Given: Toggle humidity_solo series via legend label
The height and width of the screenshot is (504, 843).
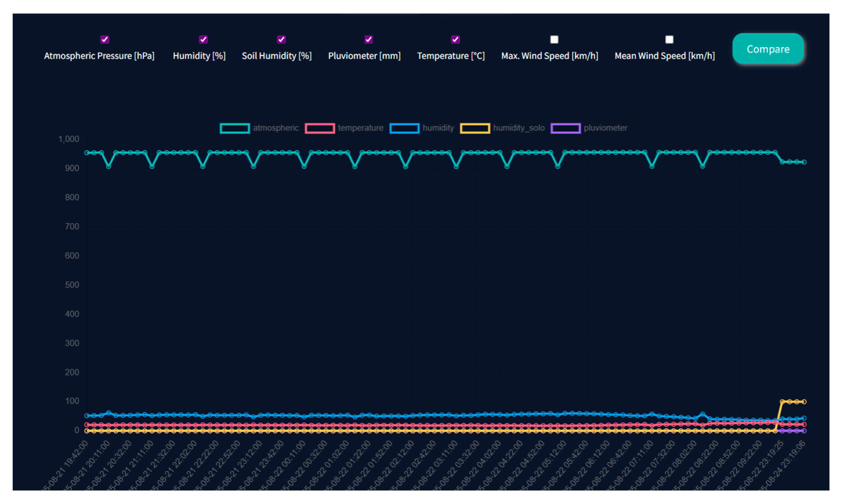Looking at the screenshot, I should [x=519, y=128].
